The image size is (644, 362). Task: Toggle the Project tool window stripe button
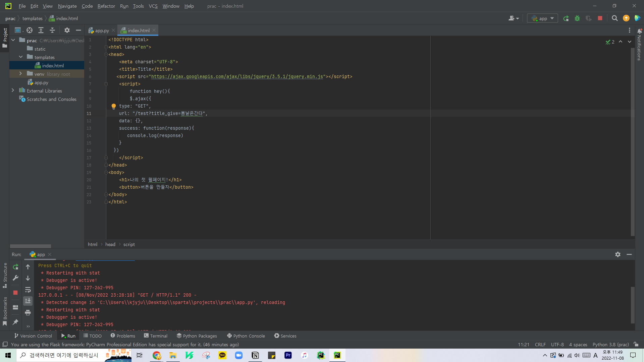click(x=5, y=38)
